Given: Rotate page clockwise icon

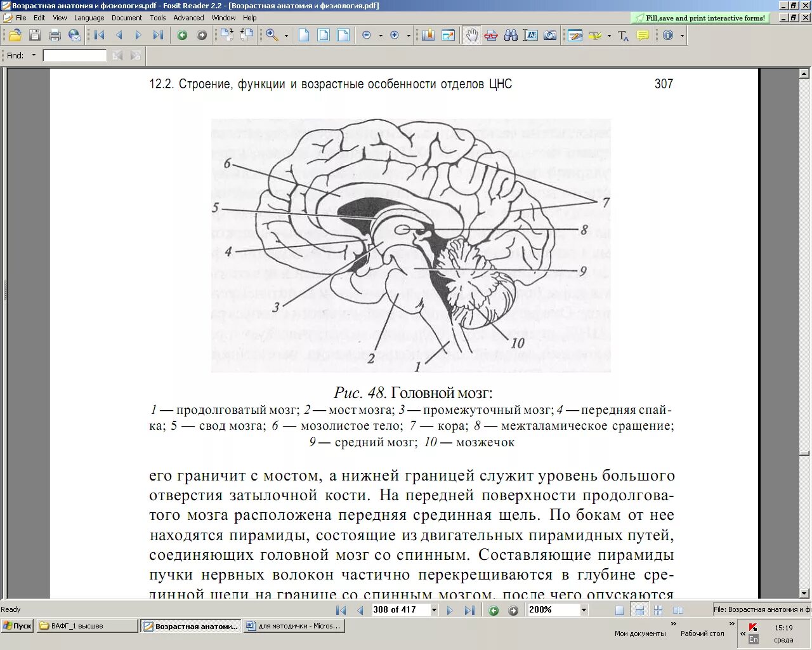Looking at the screenshot, I should pos(226,36).
